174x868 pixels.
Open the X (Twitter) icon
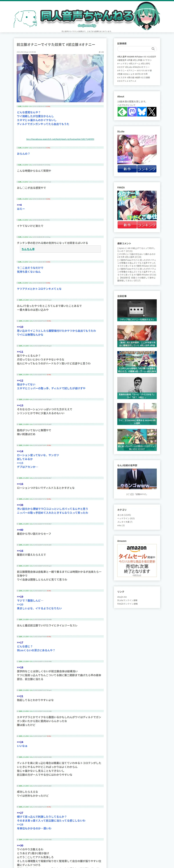(x=152, y=112)
